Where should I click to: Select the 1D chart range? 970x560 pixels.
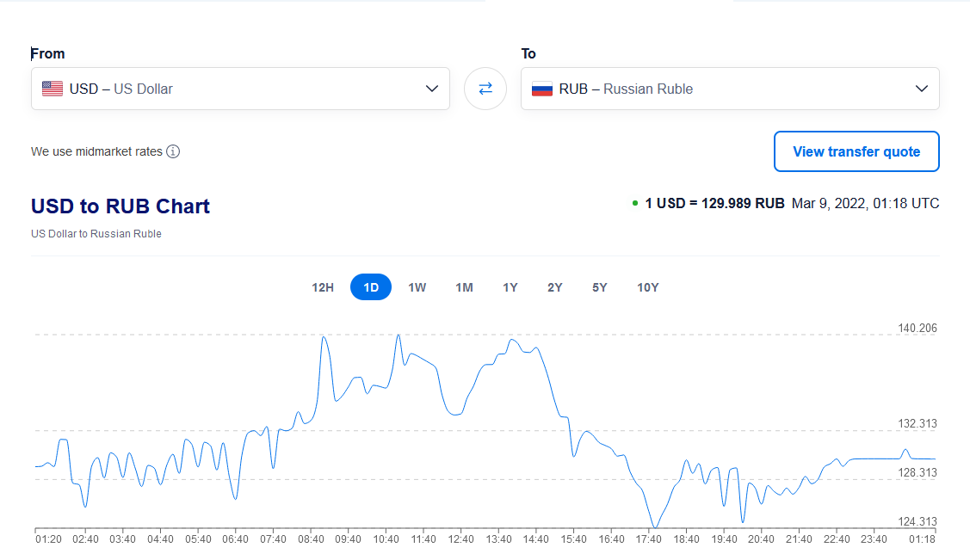pos(371,287)
